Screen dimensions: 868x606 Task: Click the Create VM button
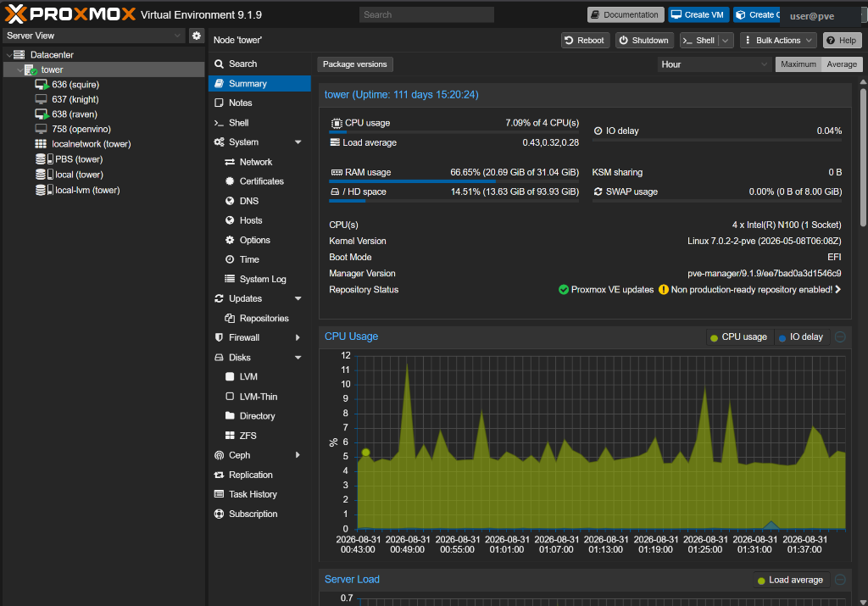(698, 15)
